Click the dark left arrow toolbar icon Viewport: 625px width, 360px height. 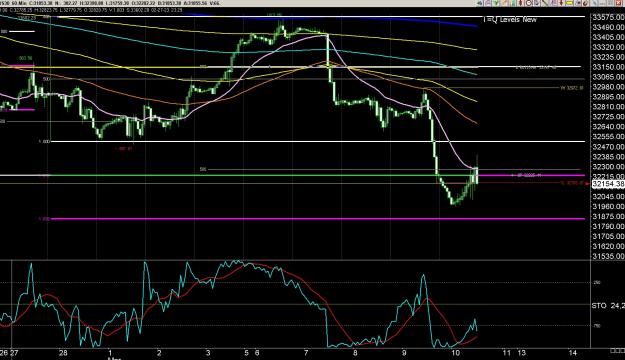coord(480,3)
